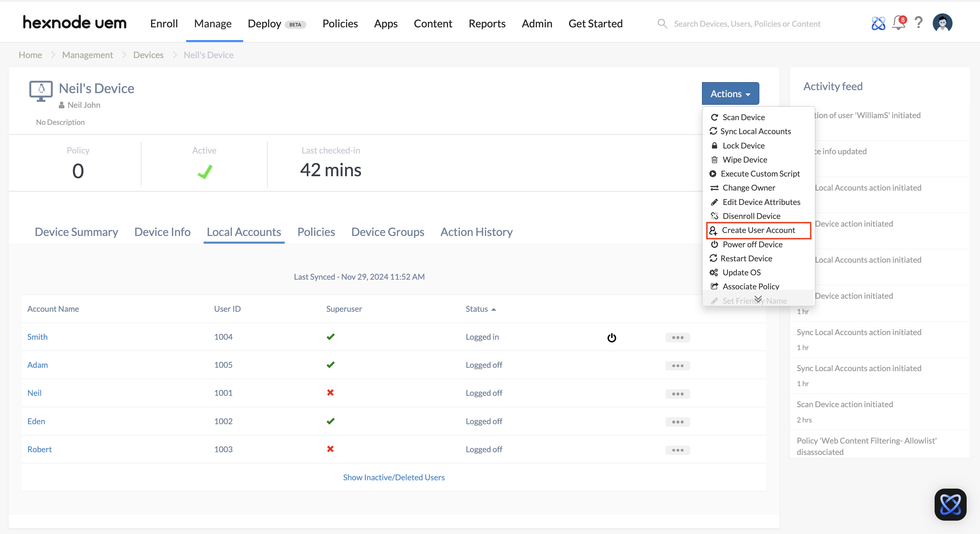980x534 pixels.
Task: Switch to the Device Info tab
Action: pos(162,232)
